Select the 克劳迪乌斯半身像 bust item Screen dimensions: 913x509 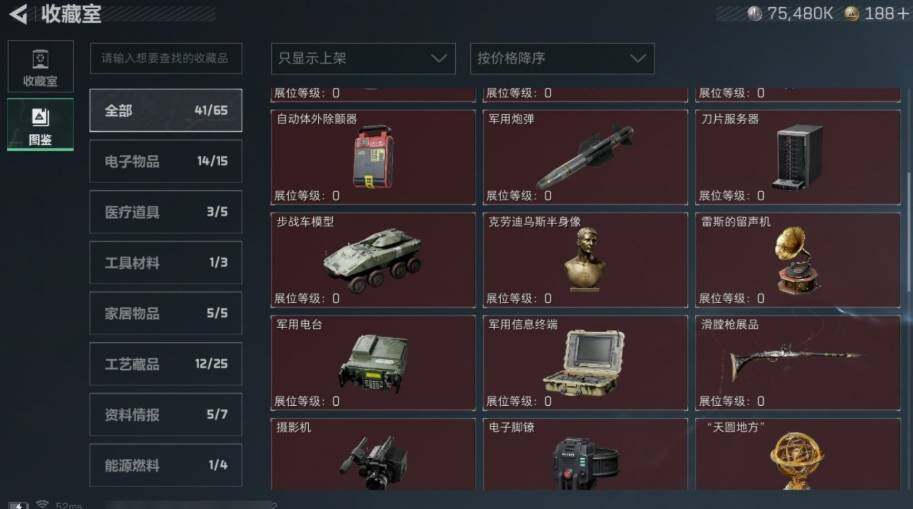(x=585, y=260)
